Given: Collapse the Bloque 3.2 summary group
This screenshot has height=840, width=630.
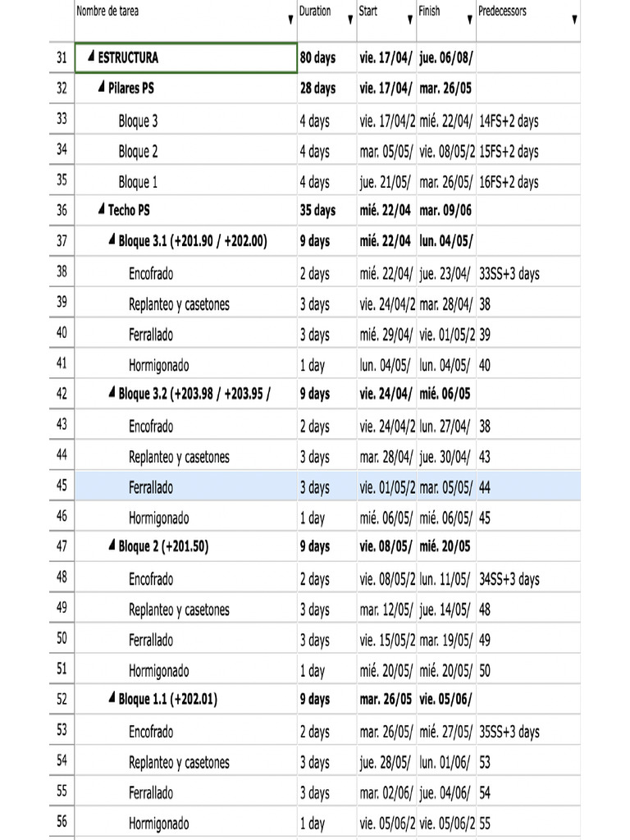Looking at the screenshot, I should [x=112, y=394].
